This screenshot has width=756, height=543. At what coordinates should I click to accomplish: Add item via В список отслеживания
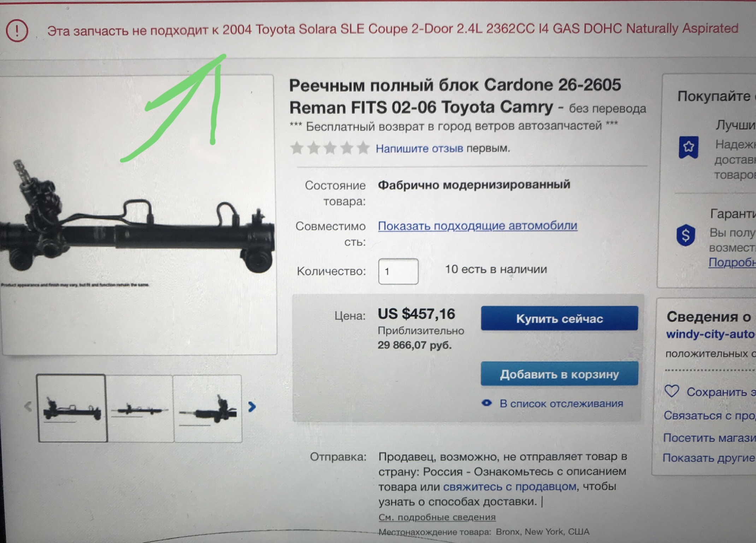click(x=561, y=403)
